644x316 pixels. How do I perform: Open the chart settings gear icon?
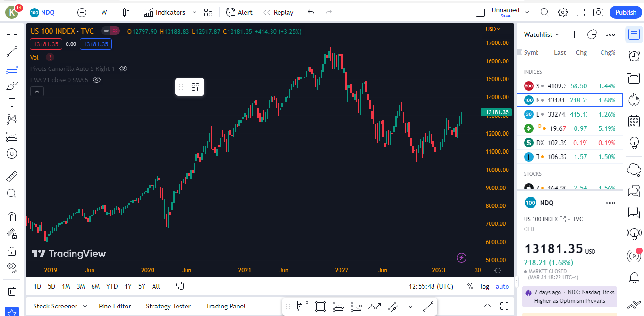pos(562,13)
